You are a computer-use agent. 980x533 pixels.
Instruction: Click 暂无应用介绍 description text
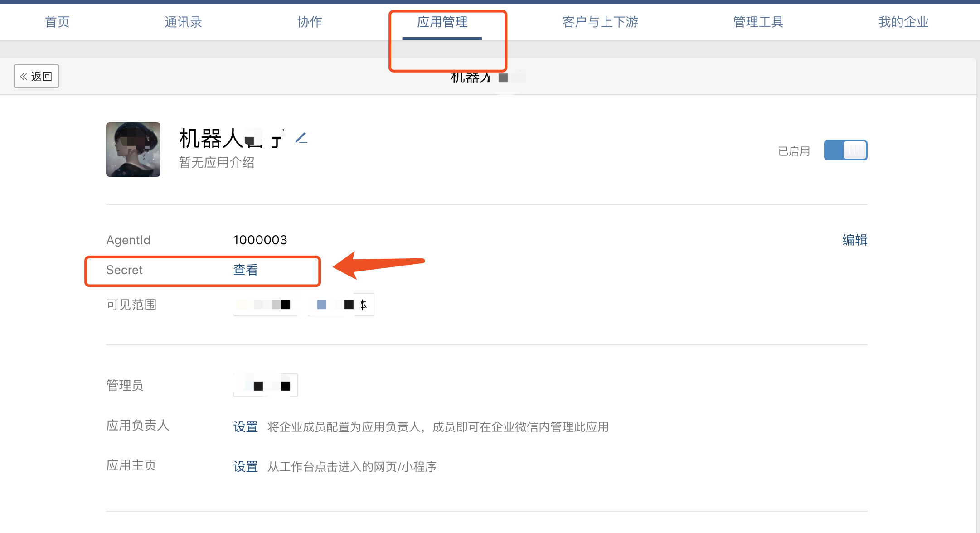(x=217, y=162)
